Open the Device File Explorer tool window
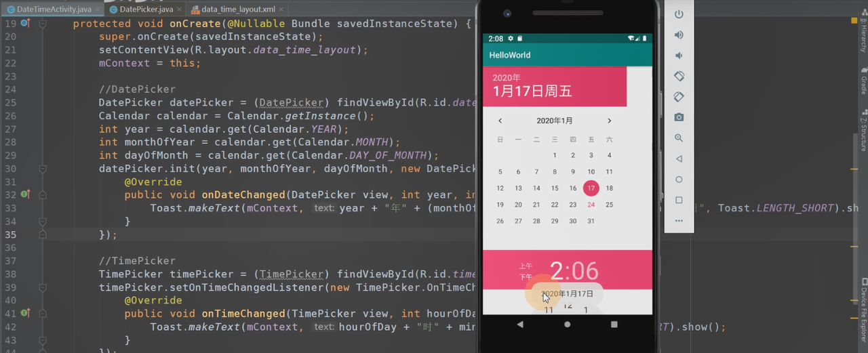Image resolution: width=868 pixels, height=353 pixels. [863, 309]
